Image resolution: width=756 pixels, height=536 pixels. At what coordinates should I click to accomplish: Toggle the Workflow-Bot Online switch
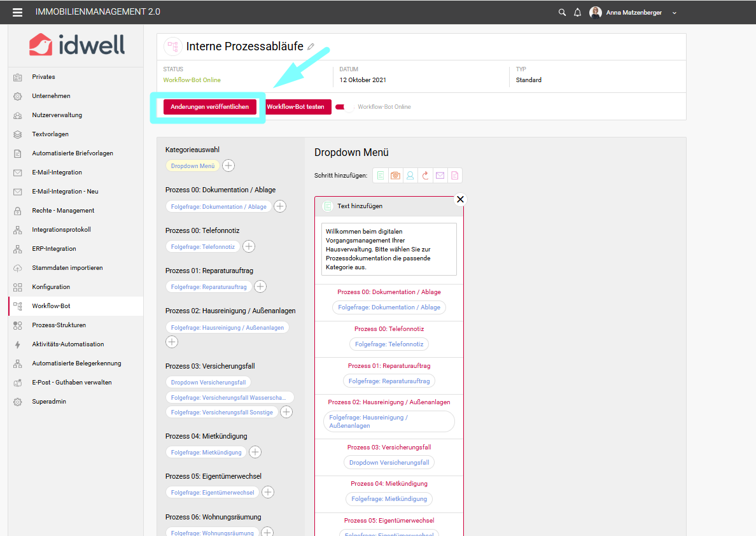point(344,107)
